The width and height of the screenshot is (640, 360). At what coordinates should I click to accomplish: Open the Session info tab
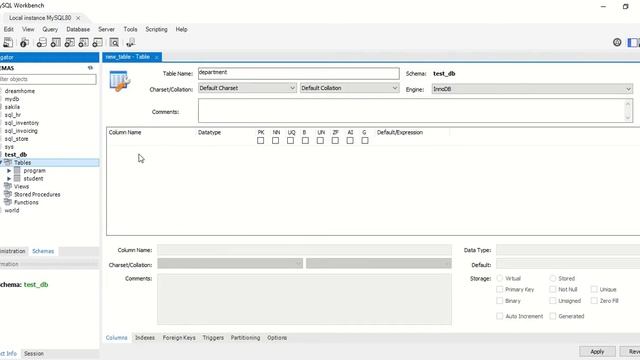point(34,353)
